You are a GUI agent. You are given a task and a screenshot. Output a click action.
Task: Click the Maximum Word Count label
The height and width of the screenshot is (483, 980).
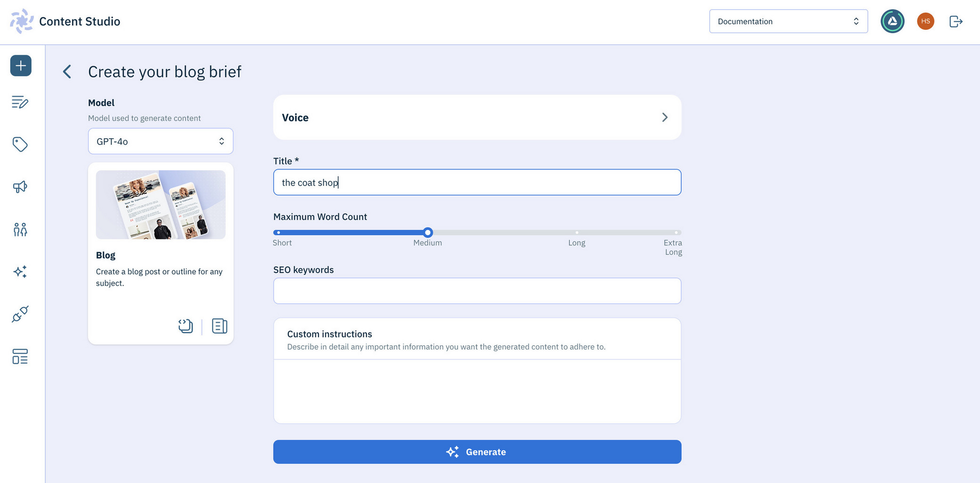(320, 216)
